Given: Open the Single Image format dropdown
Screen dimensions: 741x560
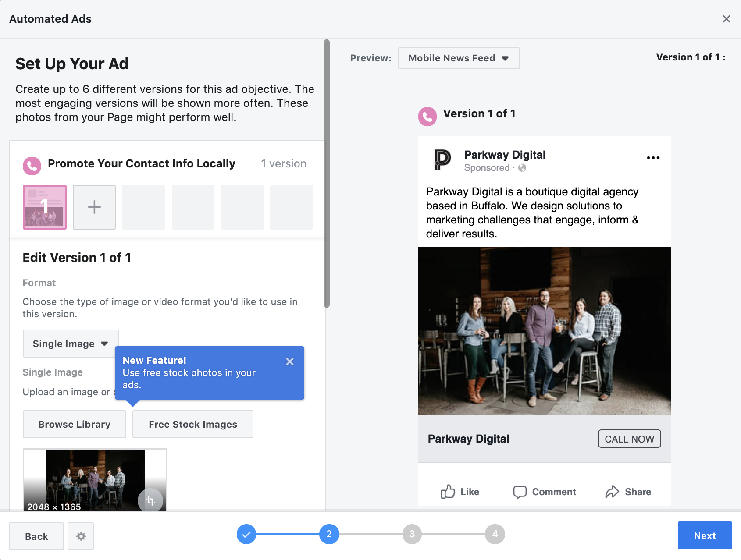Looking at the screenshot, I should click(x=71, y=344).
